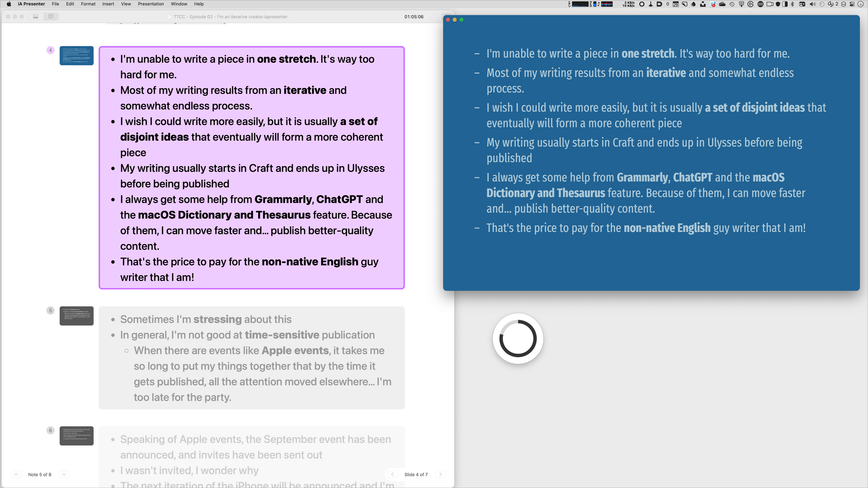Click the Help menu item
This screenshot has width=868, height=488.
coord(199,4)
